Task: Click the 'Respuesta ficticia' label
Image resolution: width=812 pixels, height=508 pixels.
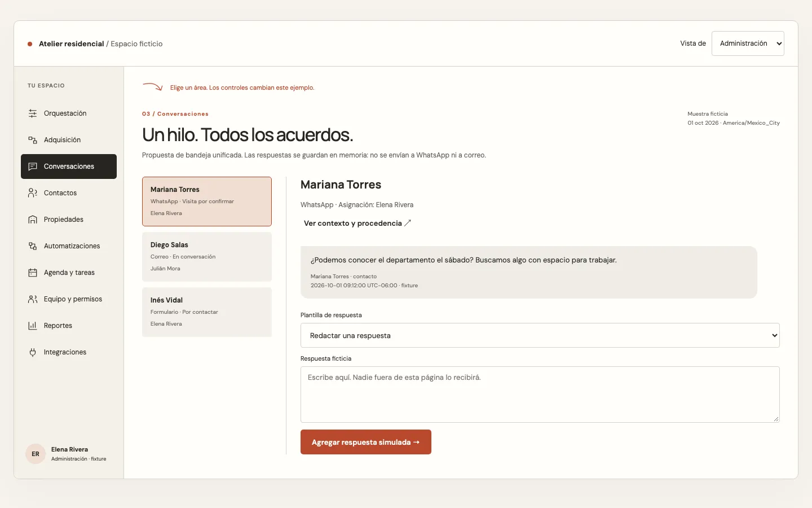Action: 326,358
